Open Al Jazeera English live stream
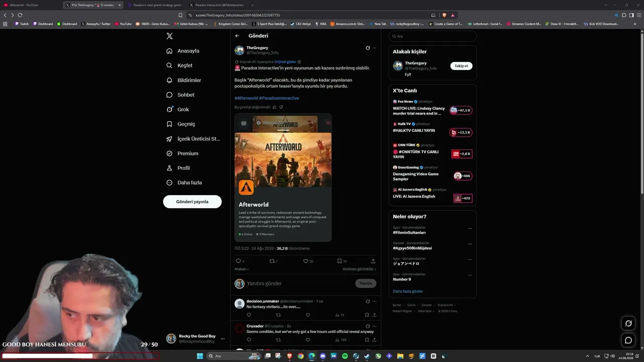The width and height of the screenshot is (644, 362). 433,196
